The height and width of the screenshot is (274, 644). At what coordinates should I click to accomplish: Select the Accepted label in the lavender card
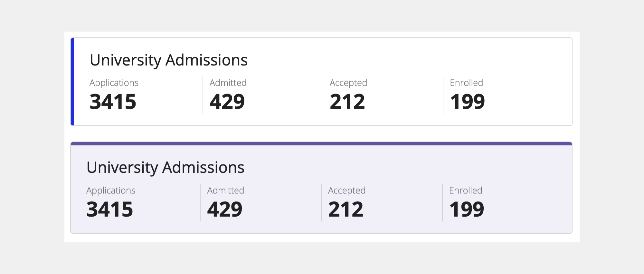point(346,191)
